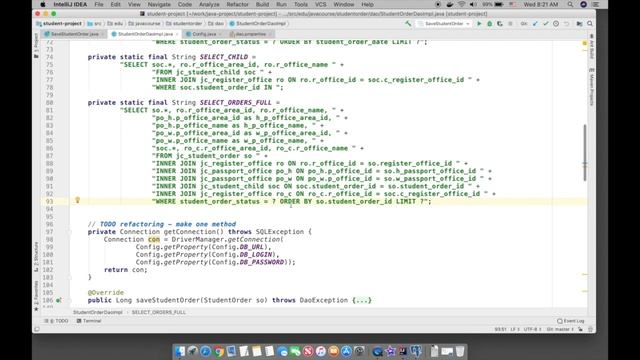Switch to Config.java editor tab
The image size is (640, 360).
point(204,34)
